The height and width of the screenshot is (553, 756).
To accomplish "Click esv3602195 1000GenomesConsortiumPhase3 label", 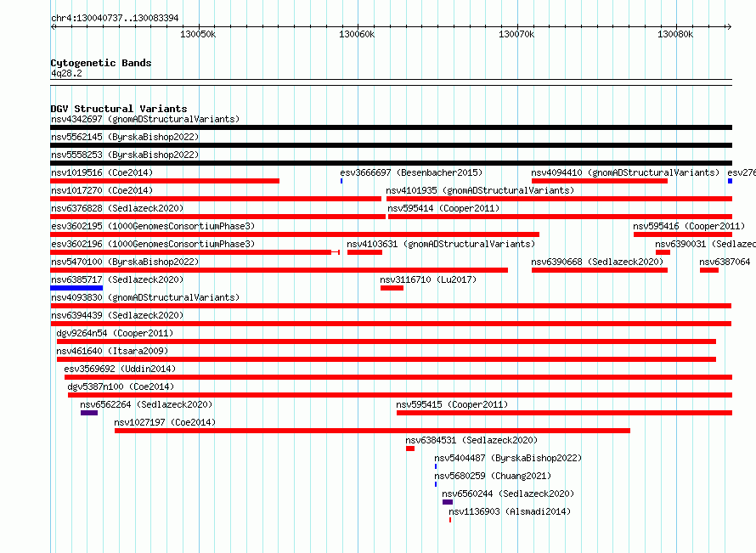I will 153,226.
